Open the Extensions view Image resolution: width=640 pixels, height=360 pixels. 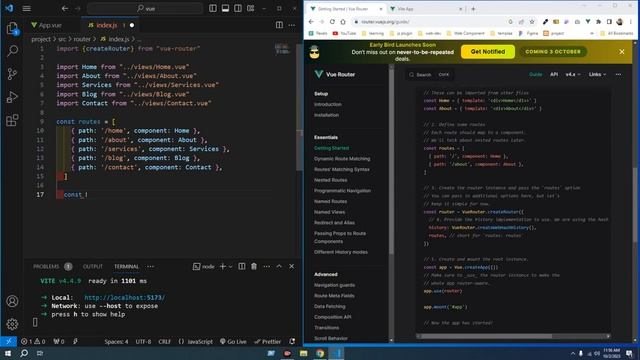tap(12, 120)
